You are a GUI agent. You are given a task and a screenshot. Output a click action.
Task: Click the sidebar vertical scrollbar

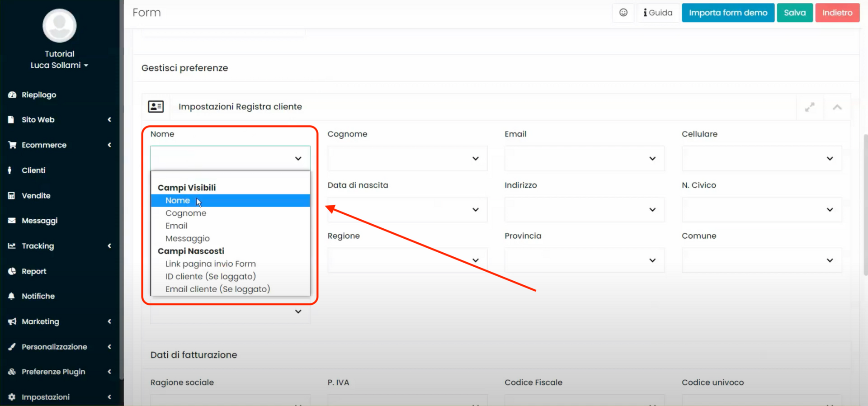pos(121,190)
